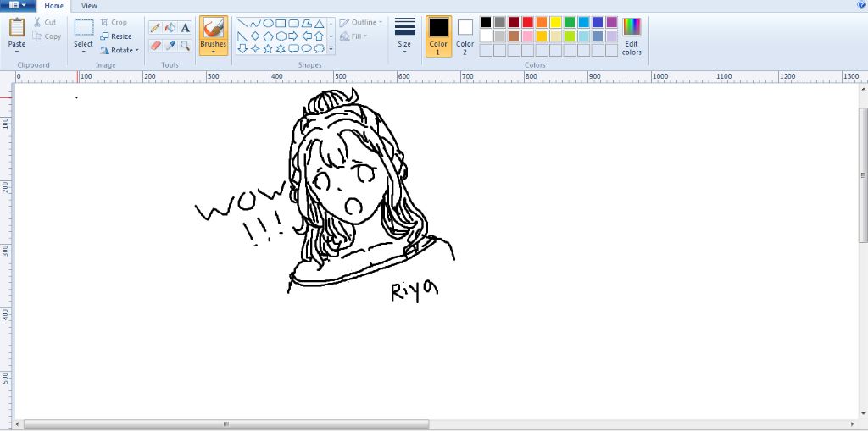Select the Text tool
The height and width of the screenshot is (431, 868).
tap(185, 28)
